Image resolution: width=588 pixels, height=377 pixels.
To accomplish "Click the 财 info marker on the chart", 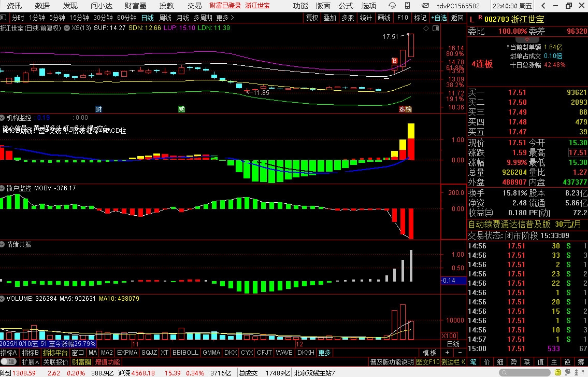I will [98, 109].
